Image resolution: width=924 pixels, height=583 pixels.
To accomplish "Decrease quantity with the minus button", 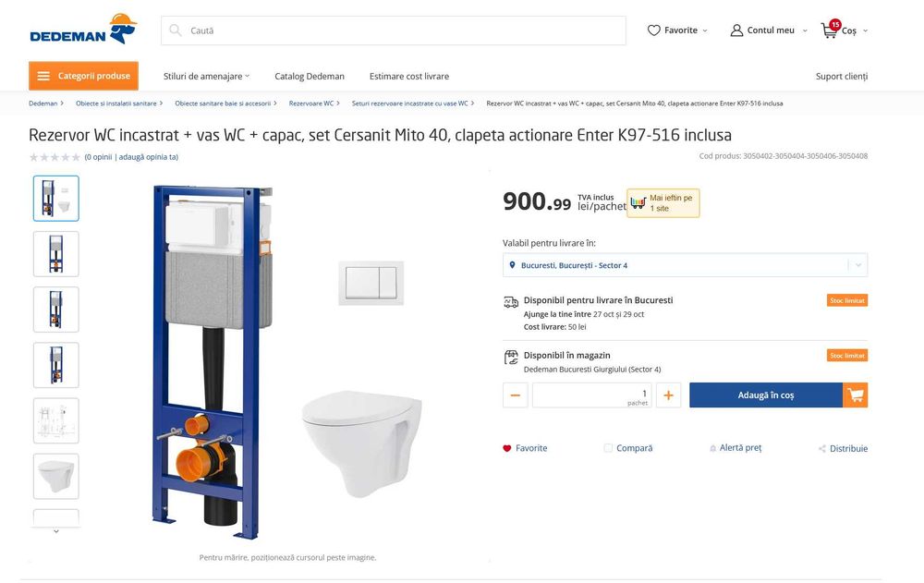I will click(515, 395).
